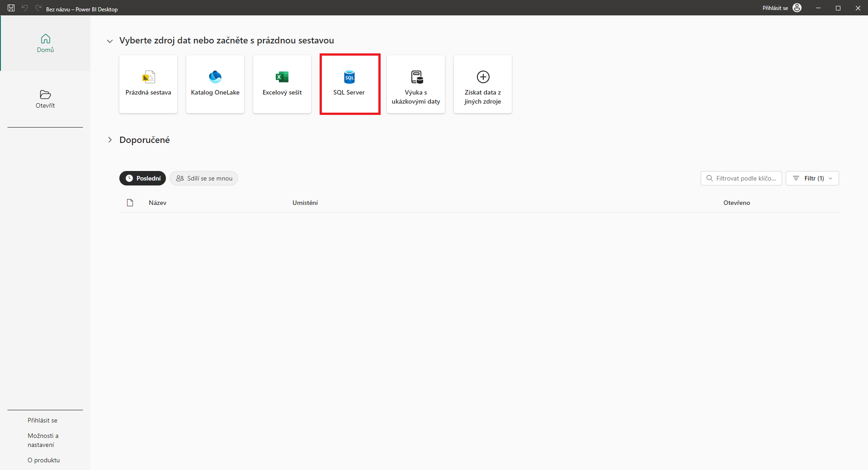Select the SQL Server data source

pyautogui.click(x=349, y=84)
